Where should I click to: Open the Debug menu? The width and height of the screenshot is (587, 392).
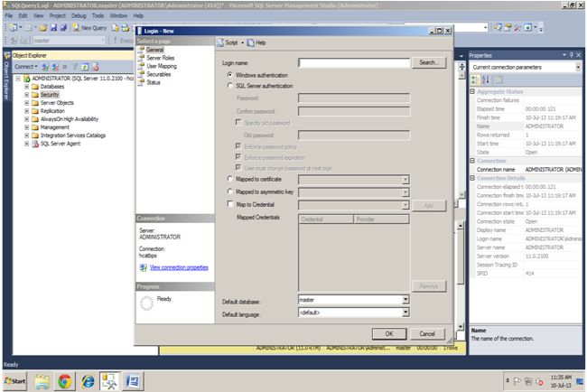click(x=79, y=15)
